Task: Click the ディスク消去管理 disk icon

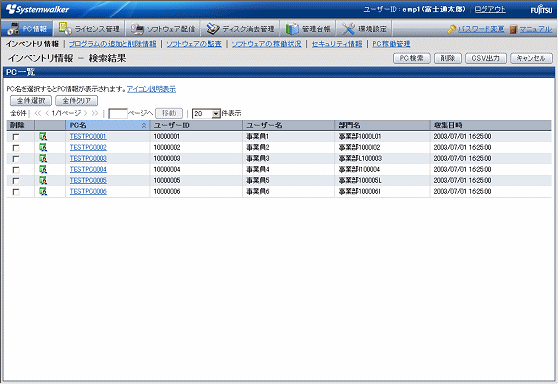Action: 213,29
